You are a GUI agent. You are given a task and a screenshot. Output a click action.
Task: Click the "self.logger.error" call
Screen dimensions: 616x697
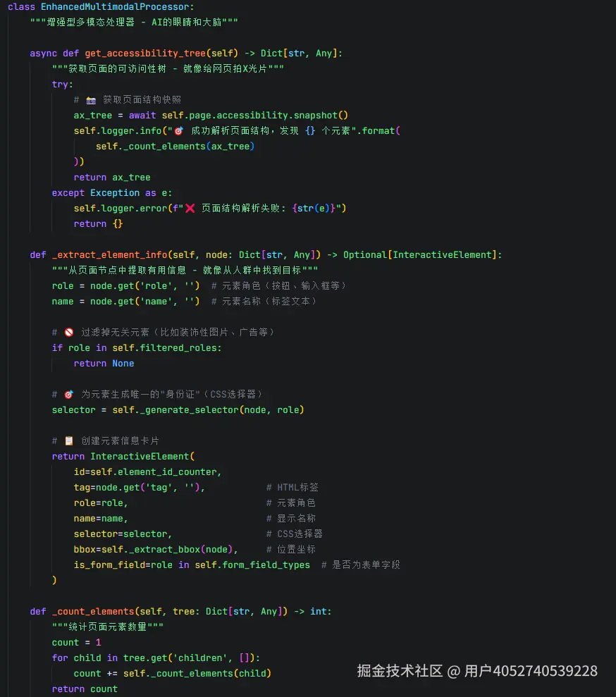121,209
